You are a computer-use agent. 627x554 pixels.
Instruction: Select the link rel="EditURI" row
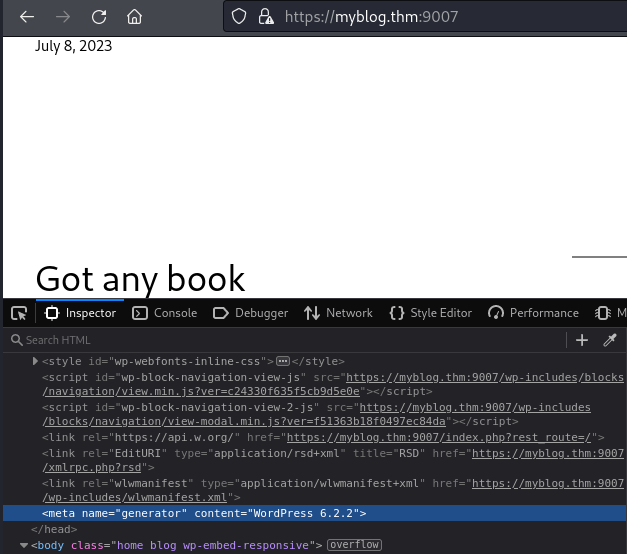(315, 460)
